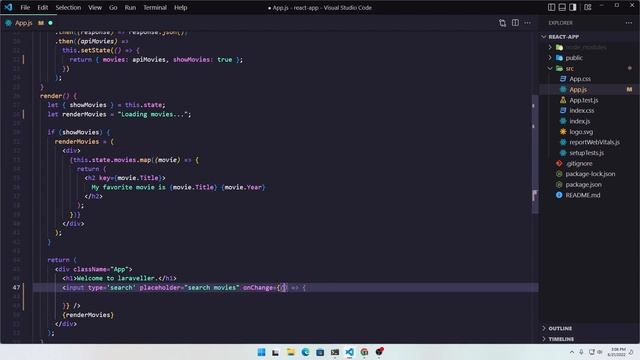Open editor More Actions ellipsis
Screen dimensions: 640x360
point(528,23)
